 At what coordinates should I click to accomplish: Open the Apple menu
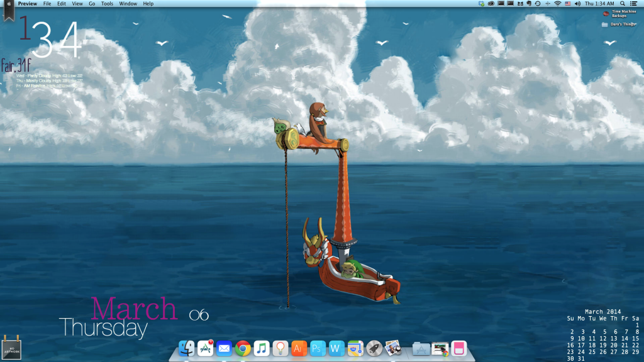tap(9, 4)
